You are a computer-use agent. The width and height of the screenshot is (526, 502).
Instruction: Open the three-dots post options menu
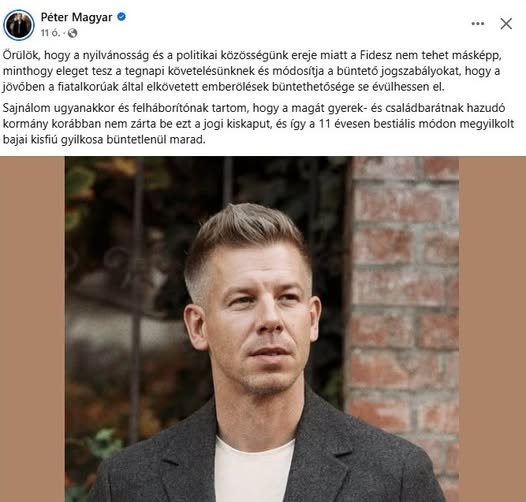pos(478,23)
